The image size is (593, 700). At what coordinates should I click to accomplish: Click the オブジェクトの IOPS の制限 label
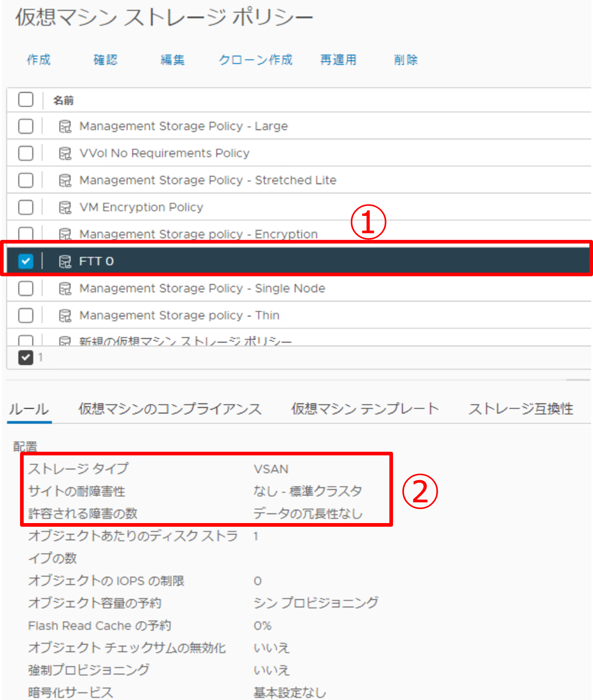[106, 581]
